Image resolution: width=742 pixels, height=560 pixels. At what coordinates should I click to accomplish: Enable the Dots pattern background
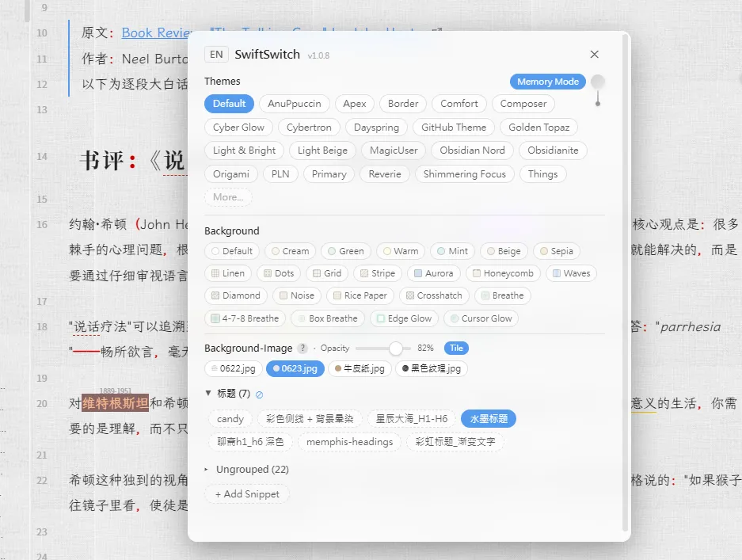(x=279, y=273)
